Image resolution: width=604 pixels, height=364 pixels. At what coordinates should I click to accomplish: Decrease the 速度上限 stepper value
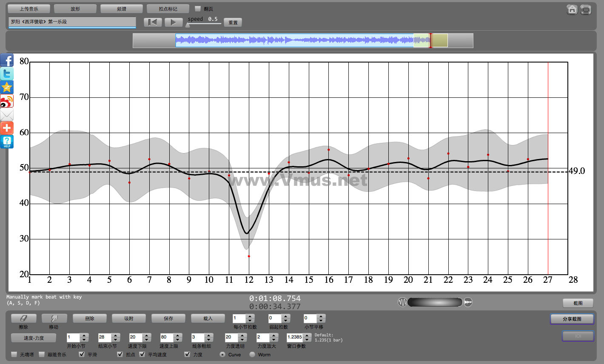click(178, 340)
